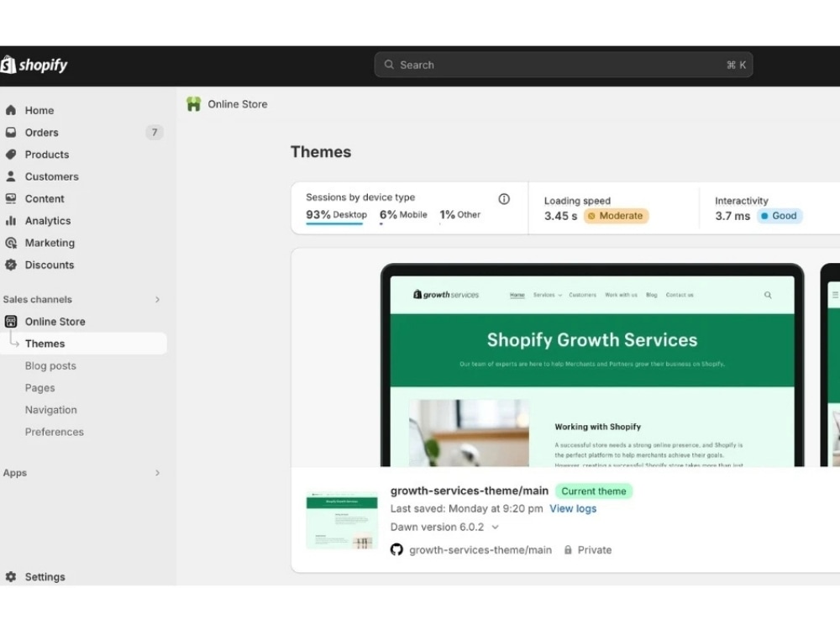Click the magnifier icon in search bar

coord(389,65)
